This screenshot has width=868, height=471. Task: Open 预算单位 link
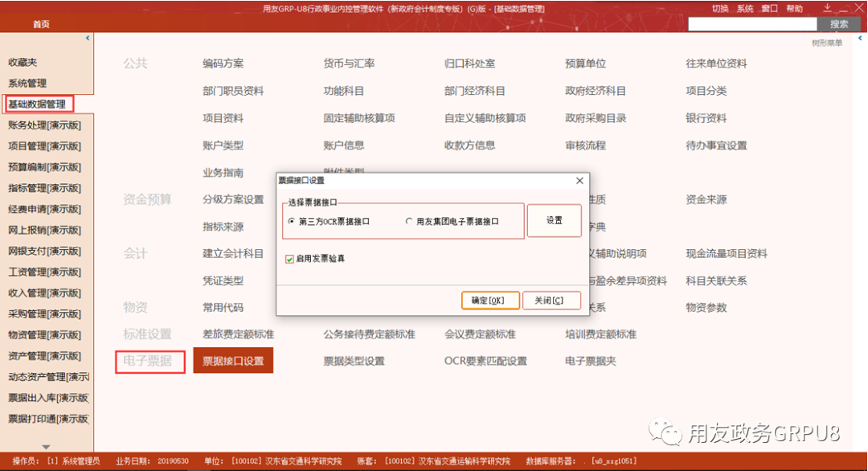point(585,63)
